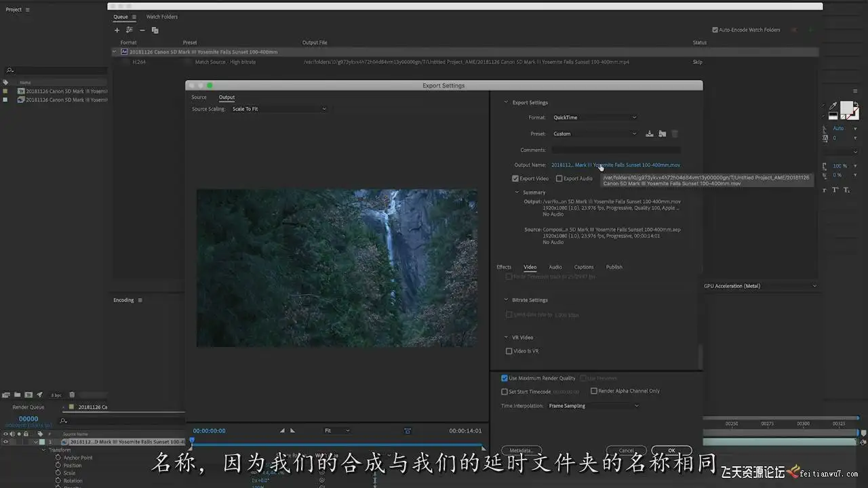Click the Output Name file link
The image size is (868, 488).
click(615, 165)
